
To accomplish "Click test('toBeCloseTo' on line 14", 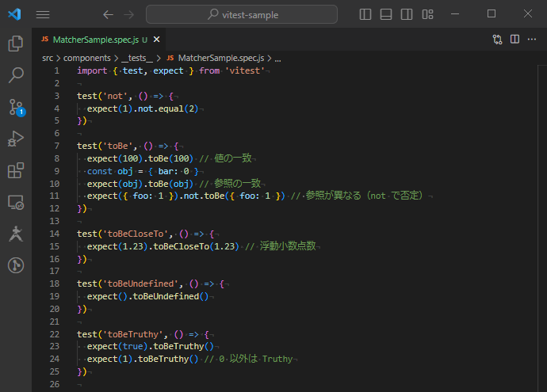I will coord(122,234).
